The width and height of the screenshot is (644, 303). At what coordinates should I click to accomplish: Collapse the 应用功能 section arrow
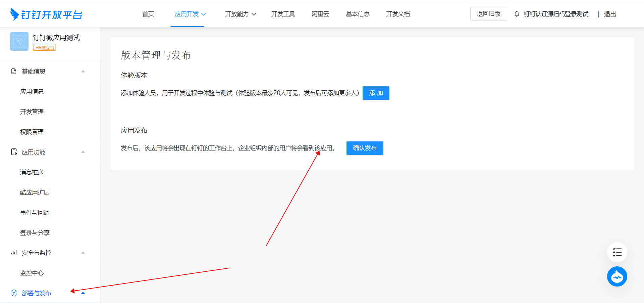83,152
